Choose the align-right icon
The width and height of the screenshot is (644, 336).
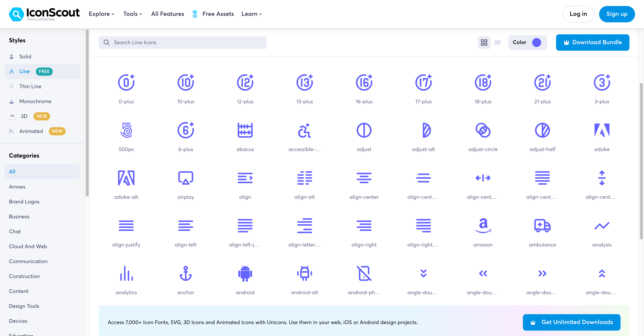pos(364,226)
